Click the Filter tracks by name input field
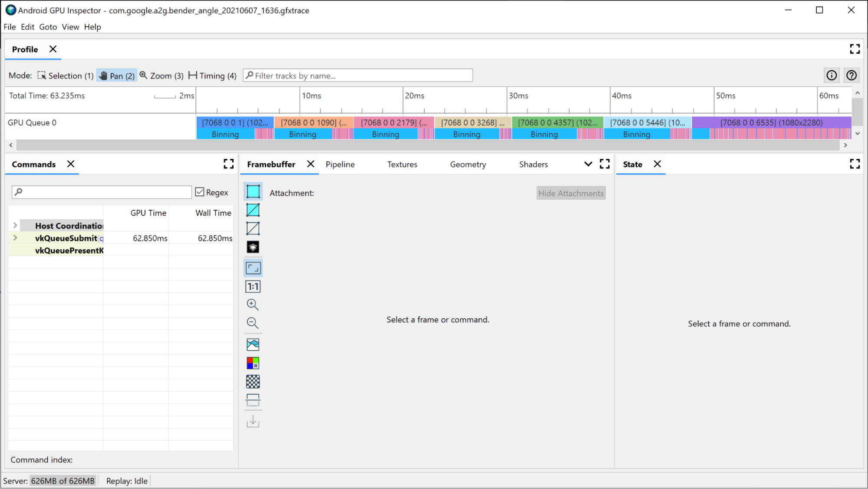Viewport: 868px width, 489px height. [x=358, y=75]
